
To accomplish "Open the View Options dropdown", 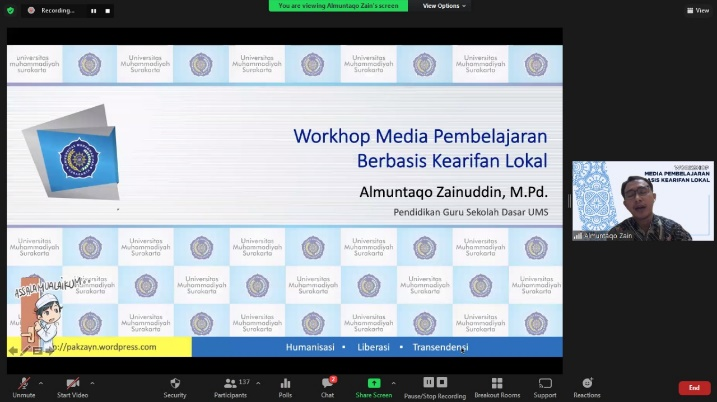I will pyautogui.click(x=444, y=6).
